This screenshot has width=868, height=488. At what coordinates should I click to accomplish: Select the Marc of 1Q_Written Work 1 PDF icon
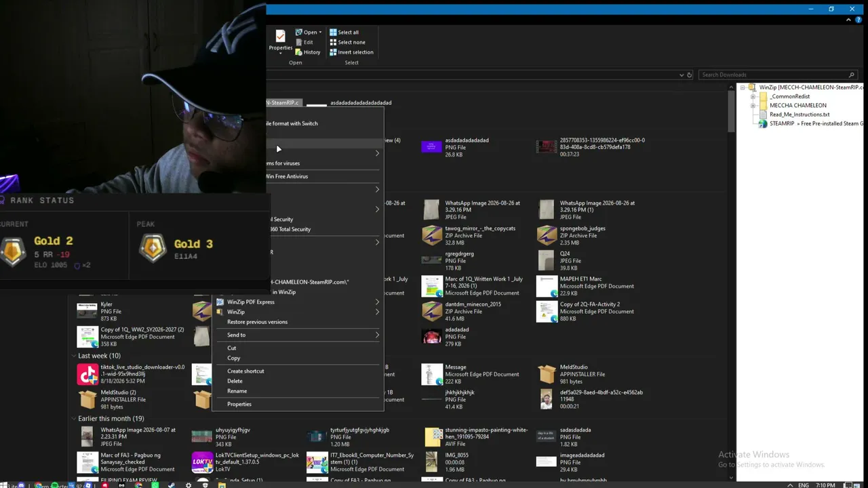click(432, 286)
